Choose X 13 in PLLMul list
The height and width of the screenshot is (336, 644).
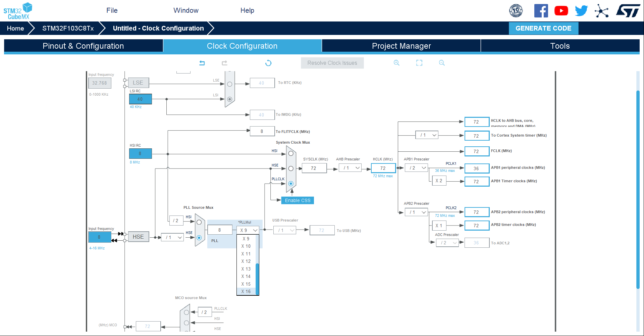246,269
